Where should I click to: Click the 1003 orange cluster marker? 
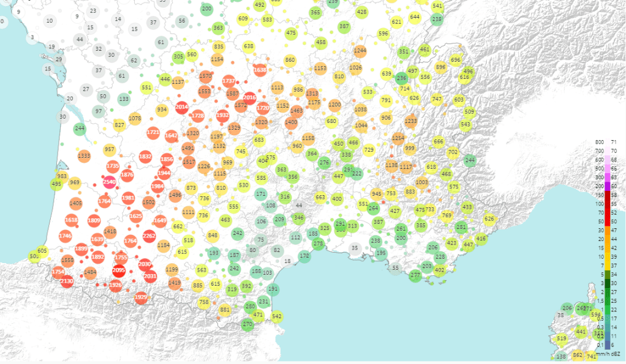pos(421,182)
